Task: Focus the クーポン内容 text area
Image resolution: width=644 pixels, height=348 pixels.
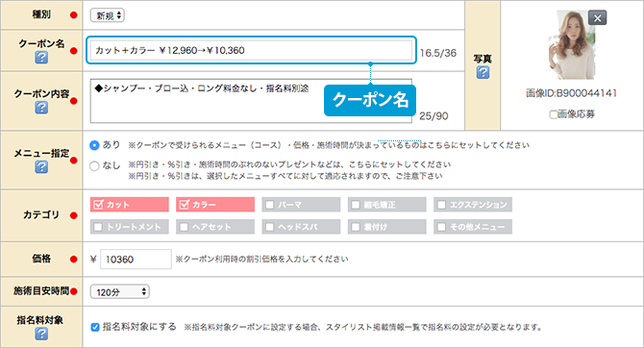Action: point(251,101)
